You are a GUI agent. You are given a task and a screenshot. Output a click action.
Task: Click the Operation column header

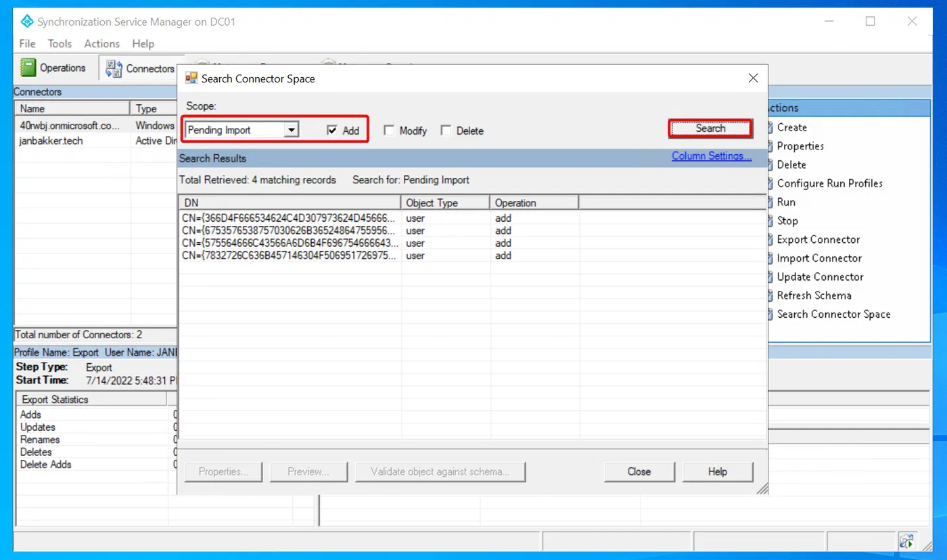click(x=534, y=203)
